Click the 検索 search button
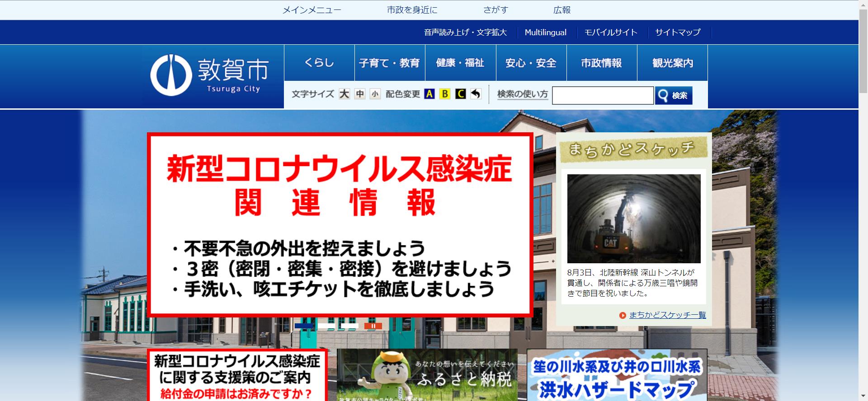The height and width of the screenshot is (401, 868). [674, 95]
